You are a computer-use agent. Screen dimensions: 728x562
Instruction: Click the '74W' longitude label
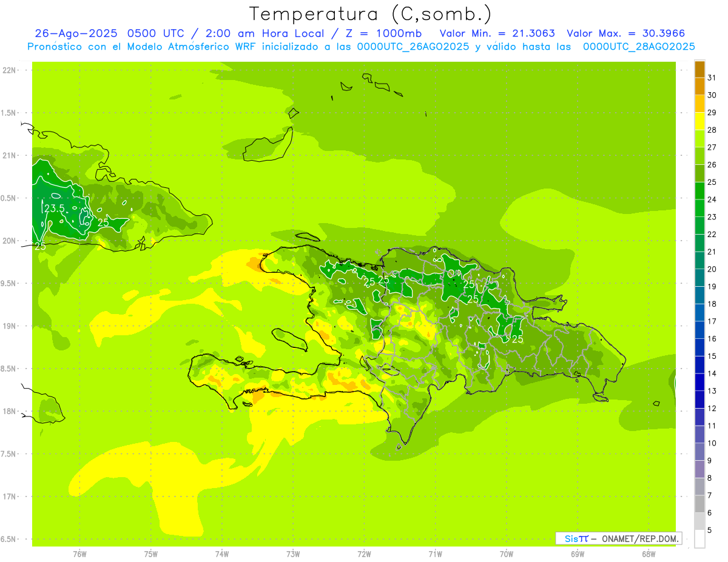(x=222, y=554)
